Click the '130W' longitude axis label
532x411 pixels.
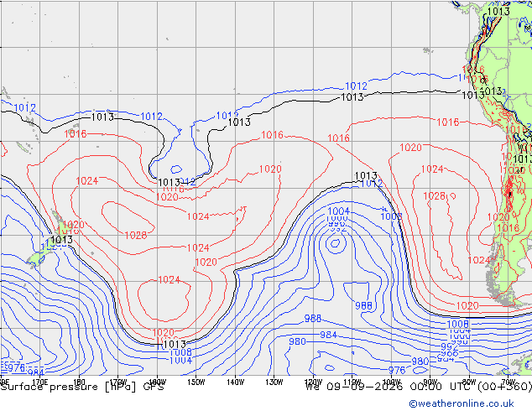274,382
